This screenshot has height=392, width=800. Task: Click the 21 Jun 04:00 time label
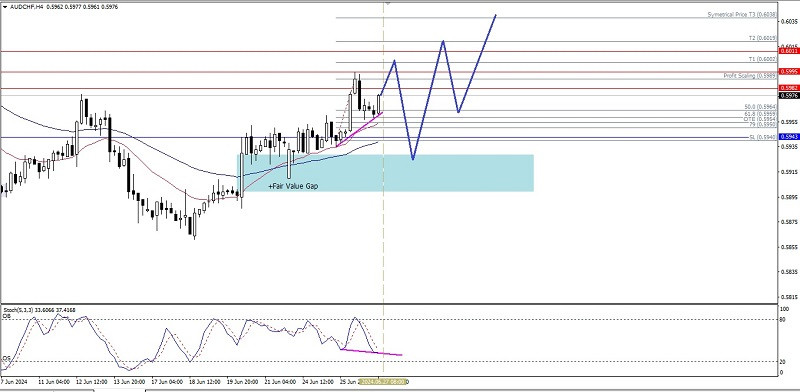pyautogui.click(x=279, y=381)
